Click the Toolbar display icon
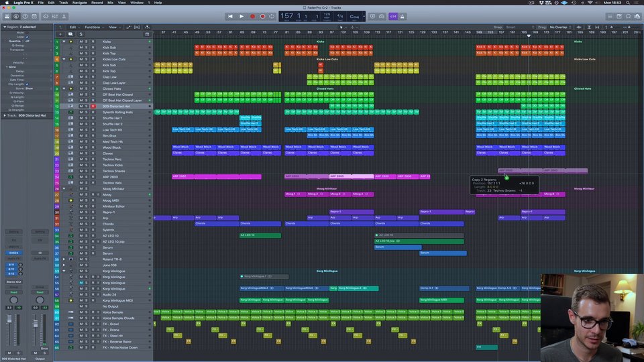Viewport: 644px width, 362px height. coord(34,16)
